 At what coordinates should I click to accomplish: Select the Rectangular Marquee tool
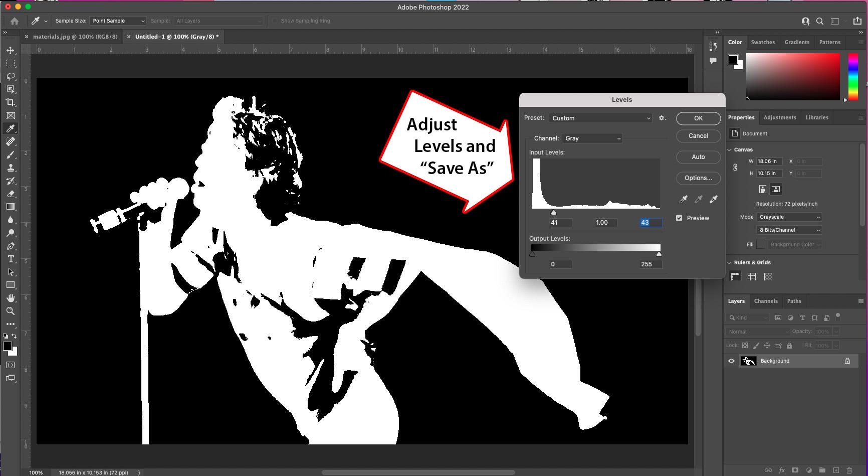[11, 63]
